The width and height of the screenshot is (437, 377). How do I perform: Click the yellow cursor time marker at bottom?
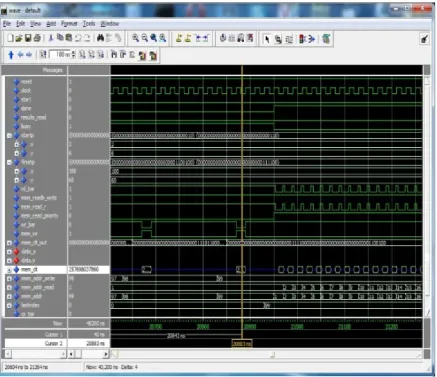click(x=242, y=344)
